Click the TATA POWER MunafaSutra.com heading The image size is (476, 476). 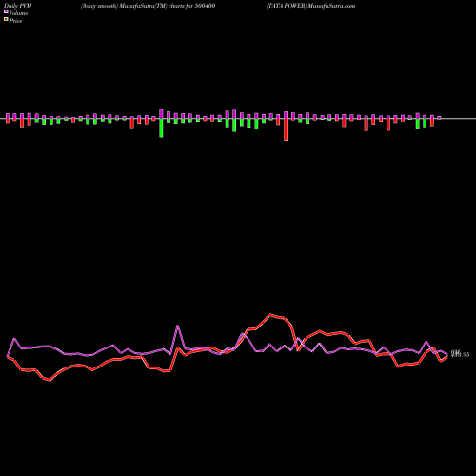click(311, 6)
